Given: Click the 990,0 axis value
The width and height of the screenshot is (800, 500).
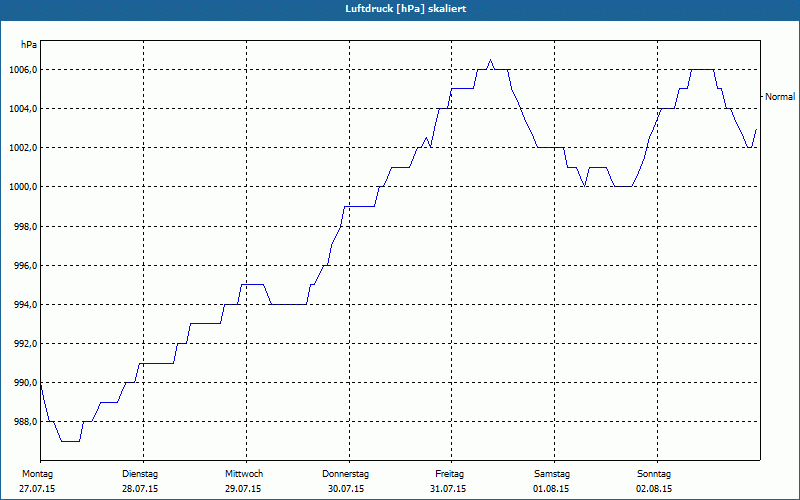Looking at the screenshot, I should (x=25, y=383).
